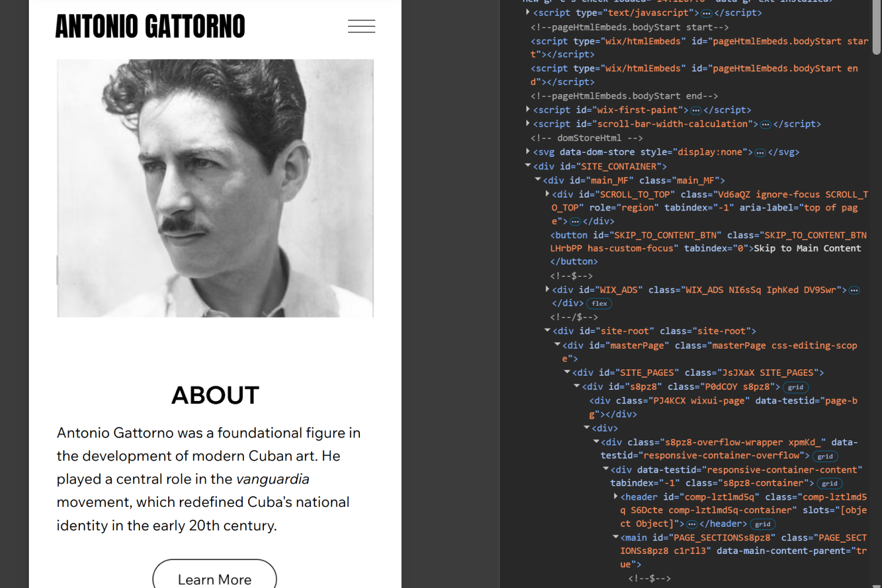882x588 pixels.
Task: Expand the wix-first-paint script node
Action: (527, 109)
